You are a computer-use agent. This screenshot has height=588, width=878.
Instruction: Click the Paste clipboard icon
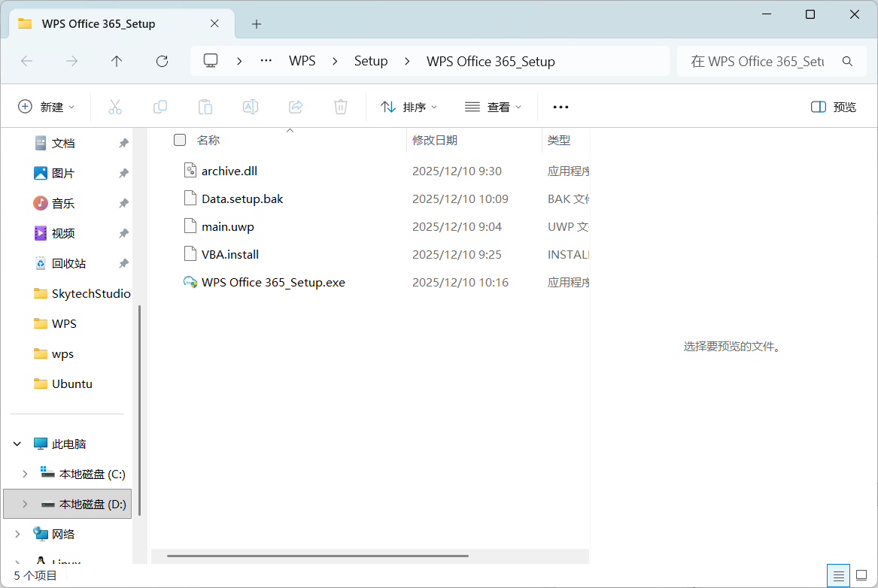click(205, 107)
